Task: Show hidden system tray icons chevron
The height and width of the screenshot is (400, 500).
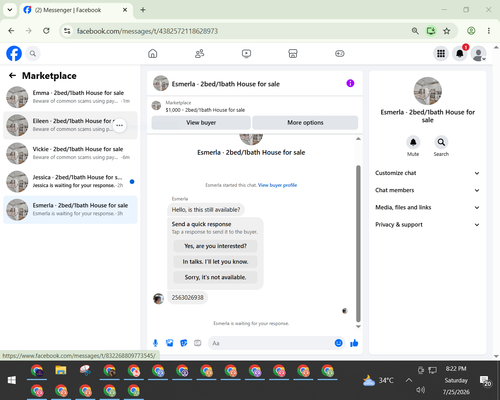Action: pyautogui.click(x=409, y=380)
